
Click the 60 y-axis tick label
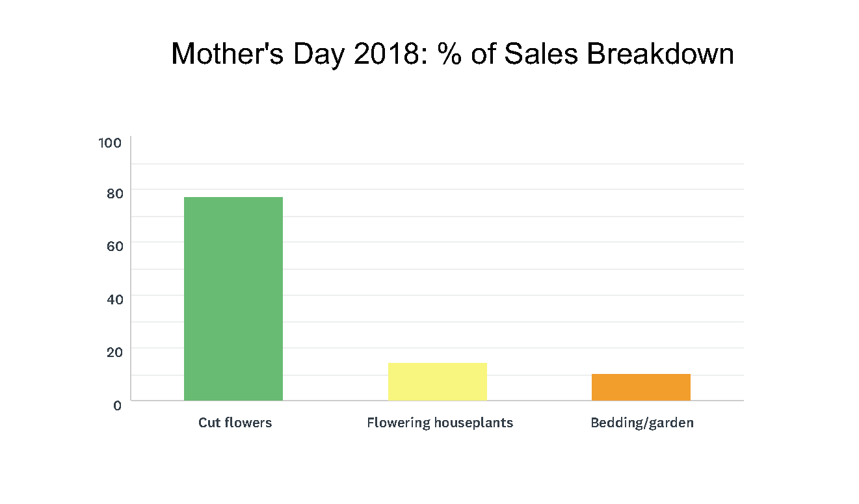coord(113,246)
